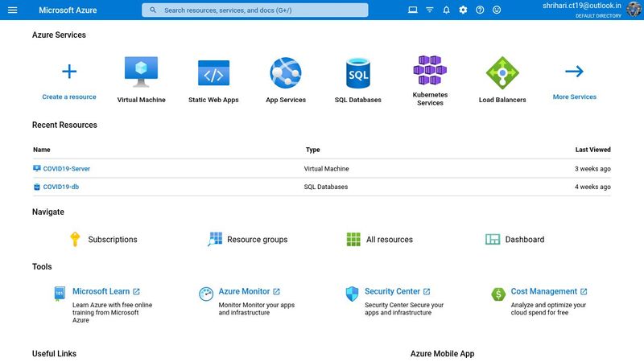Screen dimensions: 644x362
Task: Click the Security Center shield icon
Action: (x=352, y=294)
